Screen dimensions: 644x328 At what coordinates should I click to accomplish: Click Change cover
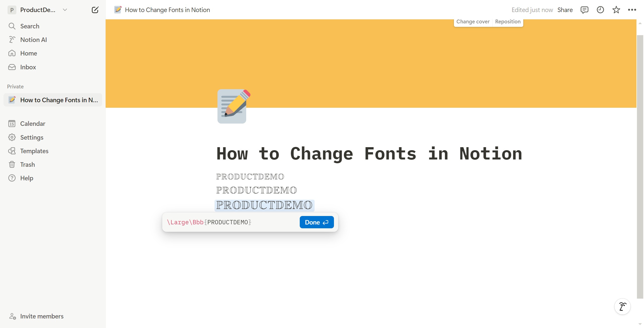pyautogui.click(x=473, y=22)
